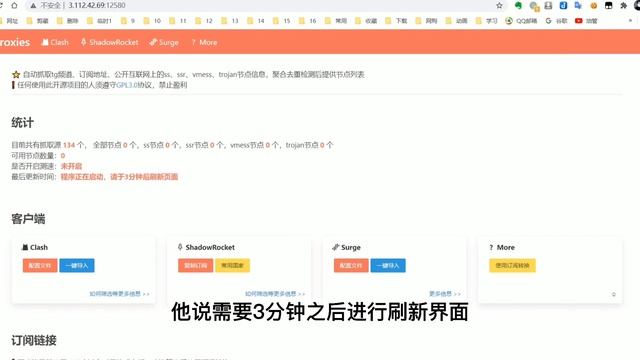The image size is (640, 360).
Task: Click the small icon at More card bottom-right
Action: click(x=613, y=294)
